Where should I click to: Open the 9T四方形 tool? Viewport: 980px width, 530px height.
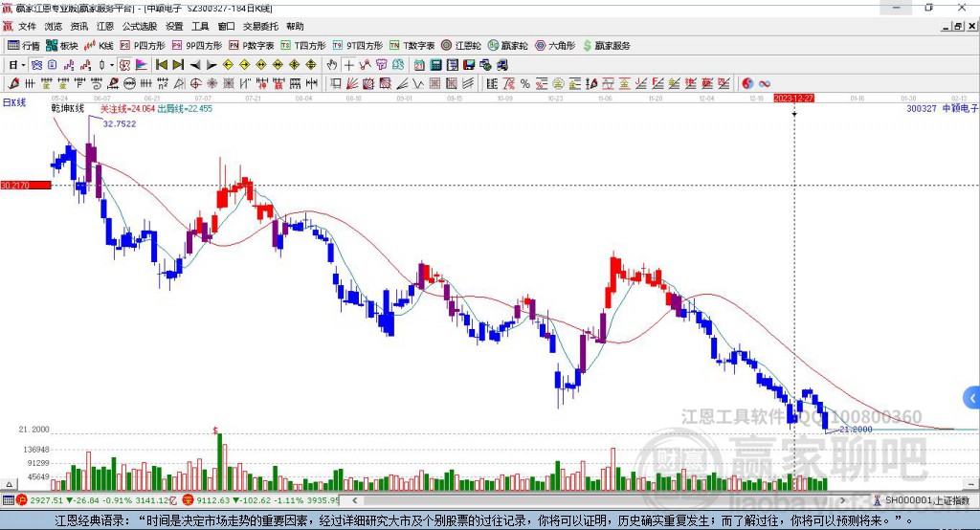pos(358,46)
